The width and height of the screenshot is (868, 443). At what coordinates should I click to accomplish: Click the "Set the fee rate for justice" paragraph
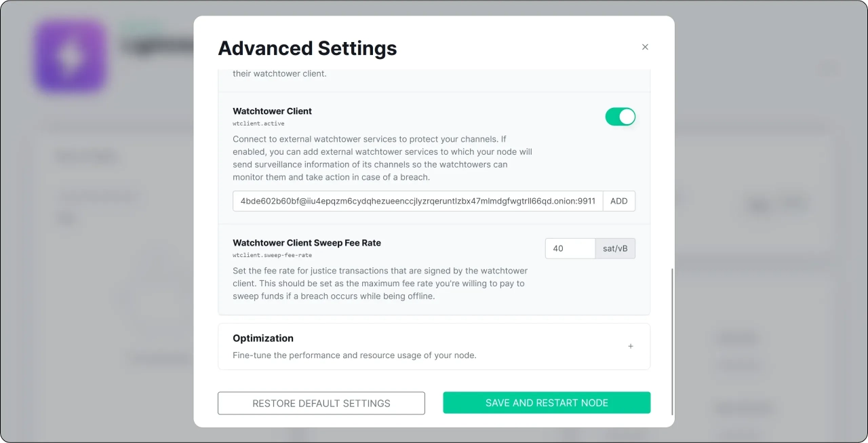tap(380, 284)
